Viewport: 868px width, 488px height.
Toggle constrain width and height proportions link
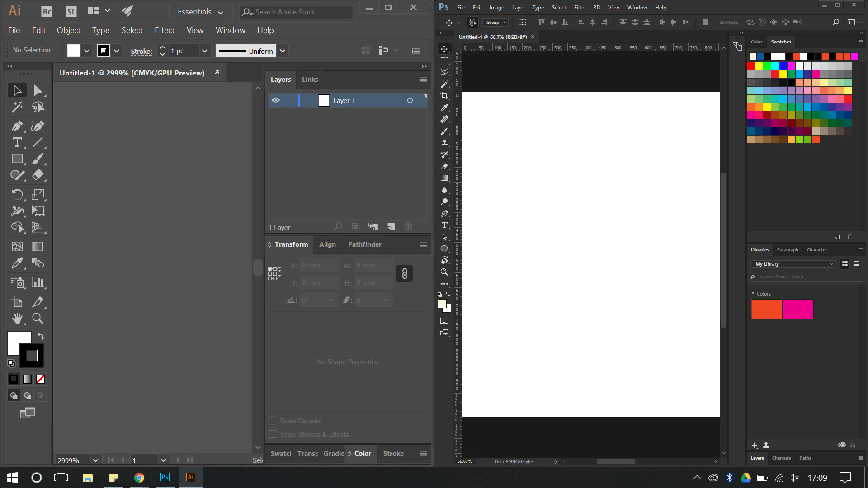click(x=405, y=273)
